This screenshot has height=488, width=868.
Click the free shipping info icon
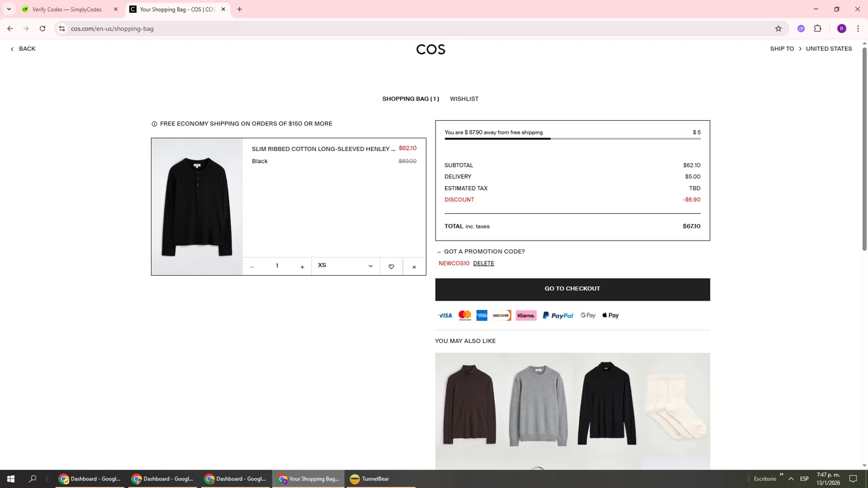click(155, 124)
